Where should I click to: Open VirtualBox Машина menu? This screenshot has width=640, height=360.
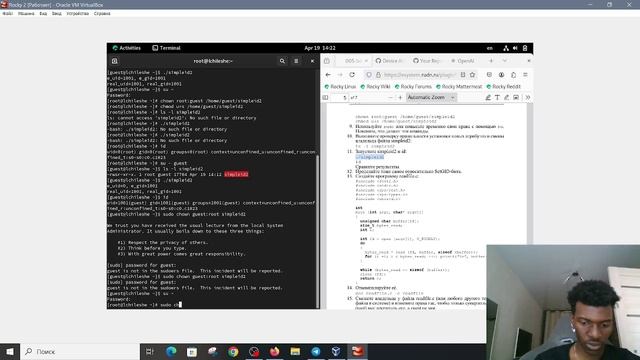(26, 13)
